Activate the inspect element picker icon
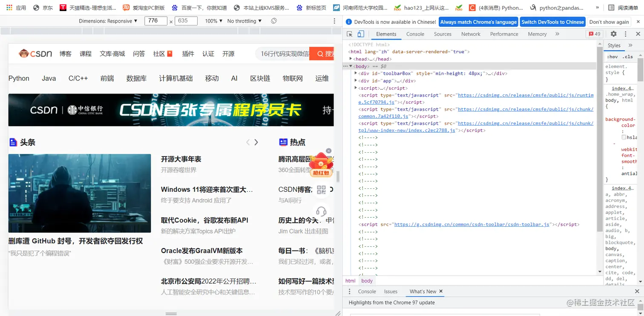This screenshot has width=644, height=316. pyautogui.click(x=350, y=34)
